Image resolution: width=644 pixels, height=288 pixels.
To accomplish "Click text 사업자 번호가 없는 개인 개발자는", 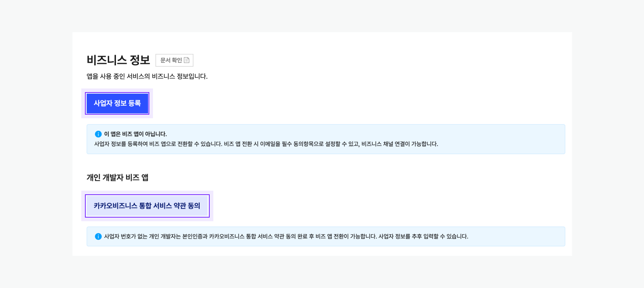I will coord(143,237).
